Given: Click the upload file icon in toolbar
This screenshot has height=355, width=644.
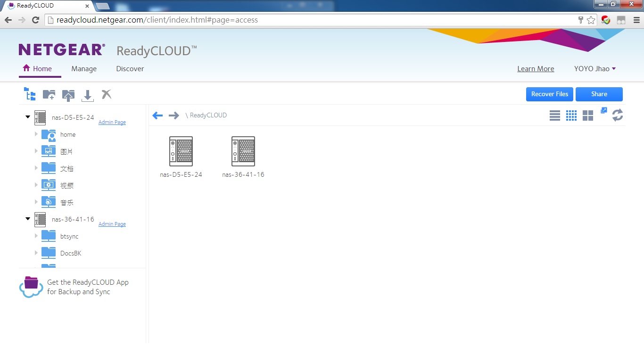Looking at the screenshot, I should 68,95.
